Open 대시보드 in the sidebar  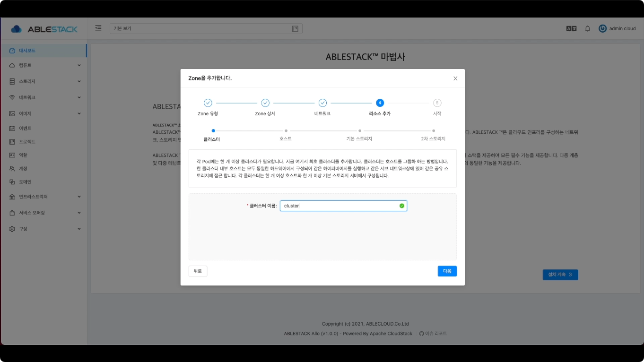(44, 51)
